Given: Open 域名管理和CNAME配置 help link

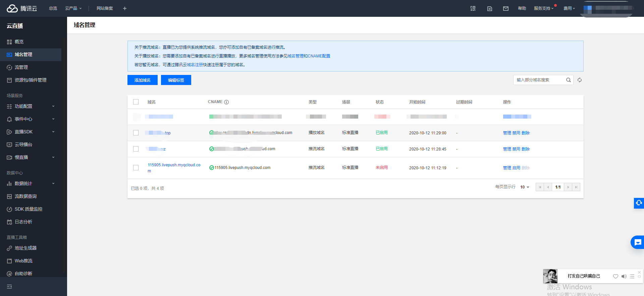Looking at the screenshot, I should [309, 56].
